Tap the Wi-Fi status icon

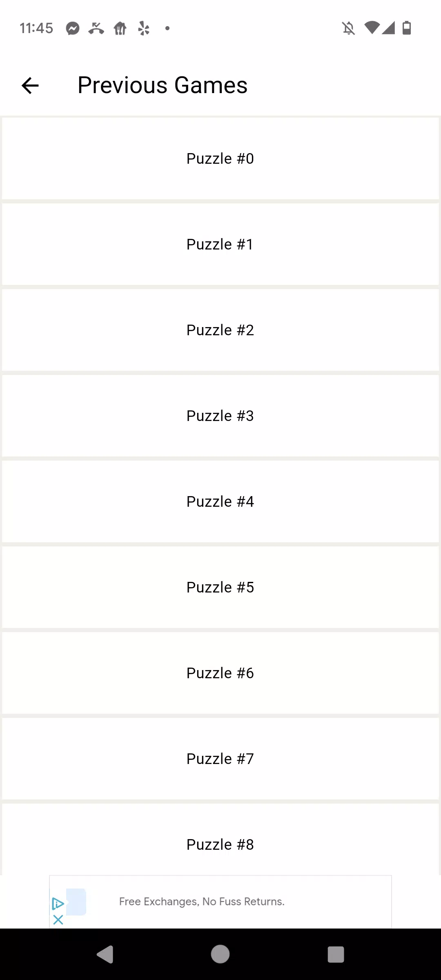pos(372,28)
